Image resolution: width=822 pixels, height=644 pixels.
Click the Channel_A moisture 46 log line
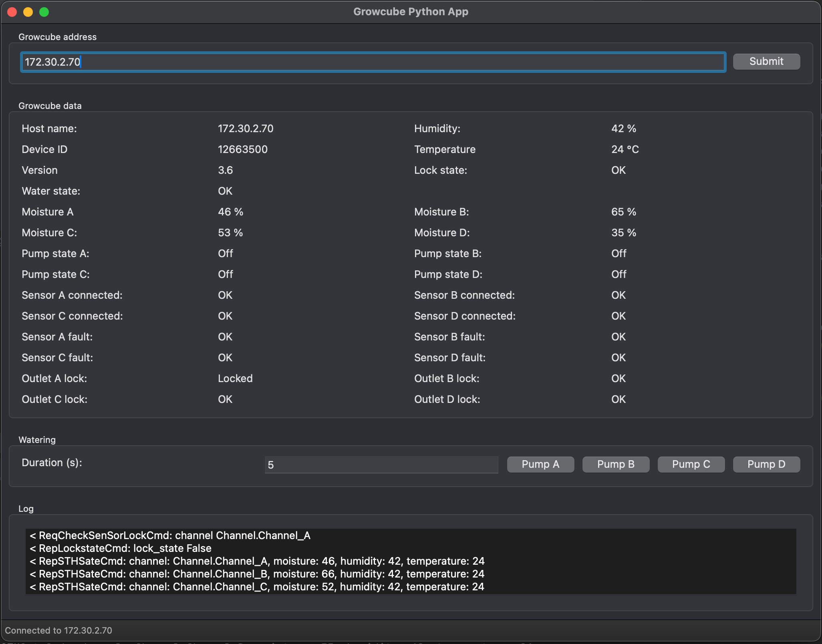257,561
